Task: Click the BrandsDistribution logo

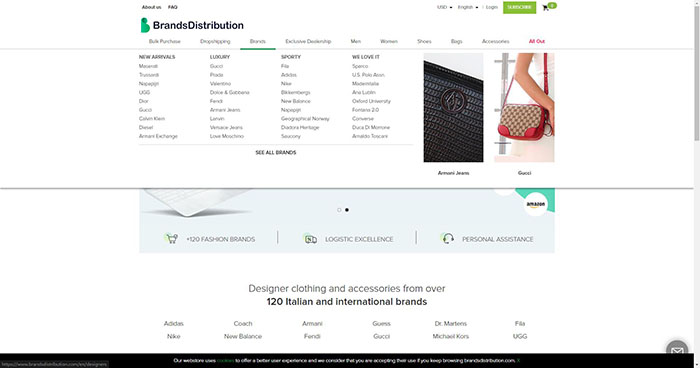Action: [192, 25]
